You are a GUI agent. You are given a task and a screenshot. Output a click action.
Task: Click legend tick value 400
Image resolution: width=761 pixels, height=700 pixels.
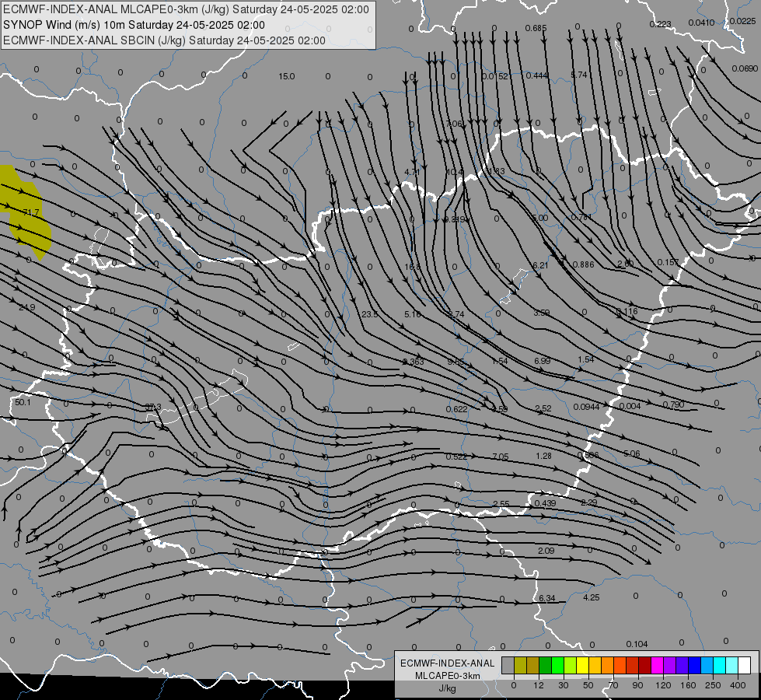738,685
